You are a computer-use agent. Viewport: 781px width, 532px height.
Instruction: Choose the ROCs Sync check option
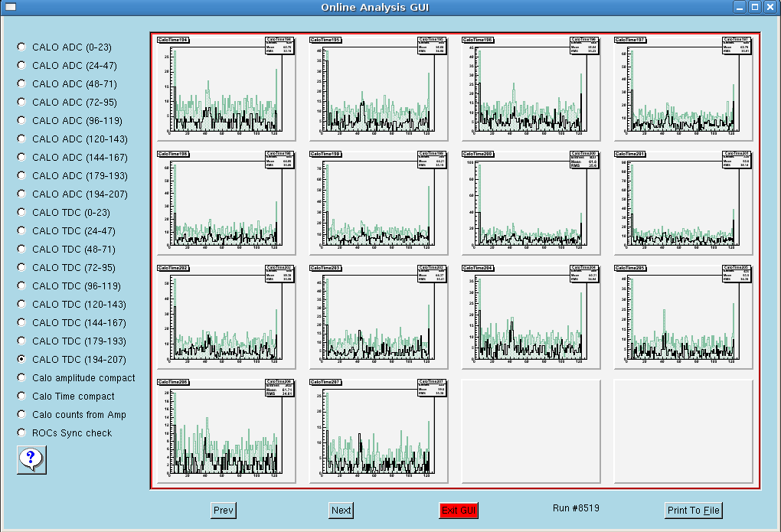(21, 433)
